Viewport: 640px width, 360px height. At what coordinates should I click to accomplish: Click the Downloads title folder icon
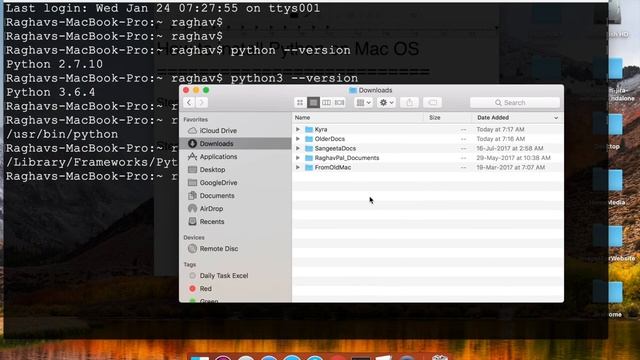(x=353, y=90)
